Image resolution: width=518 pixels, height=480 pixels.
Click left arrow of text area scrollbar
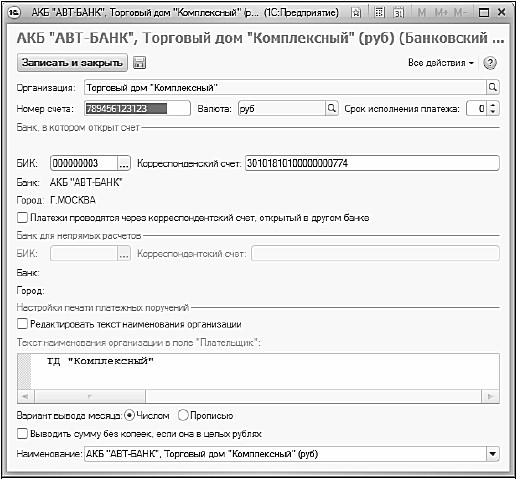(25, 396)
